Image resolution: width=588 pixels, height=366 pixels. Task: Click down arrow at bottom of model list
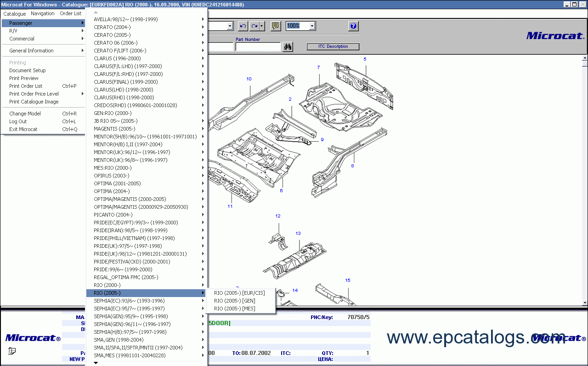[x=96, y=363]
